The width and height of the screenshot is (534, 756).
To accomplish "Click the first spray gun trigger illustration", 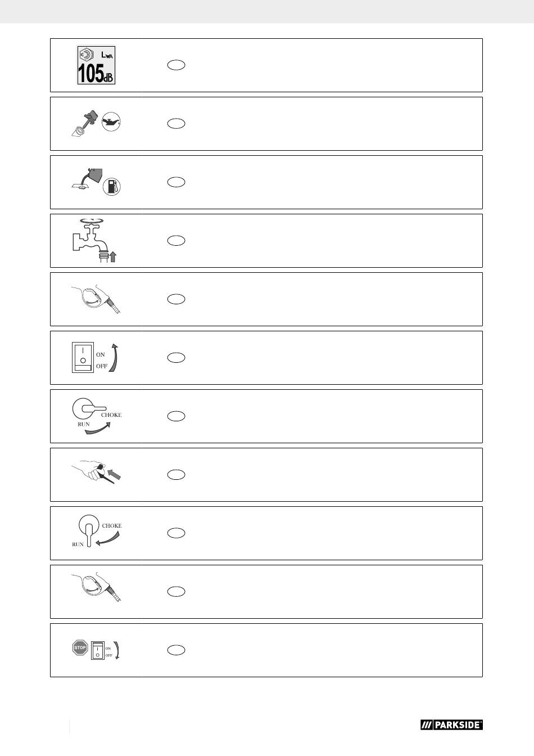I will [96, 299].
